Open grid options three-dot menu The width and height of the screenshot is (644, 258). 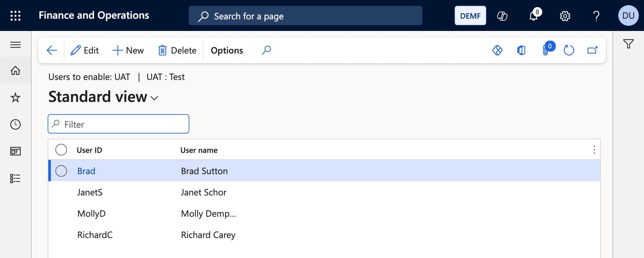(x=594, y=150)
